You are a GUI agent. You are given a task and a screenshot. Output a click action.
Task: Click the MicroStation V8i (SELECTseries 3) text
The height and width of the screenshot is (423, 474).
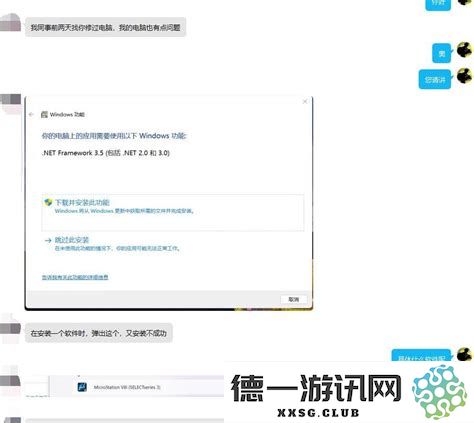(127, 387)
